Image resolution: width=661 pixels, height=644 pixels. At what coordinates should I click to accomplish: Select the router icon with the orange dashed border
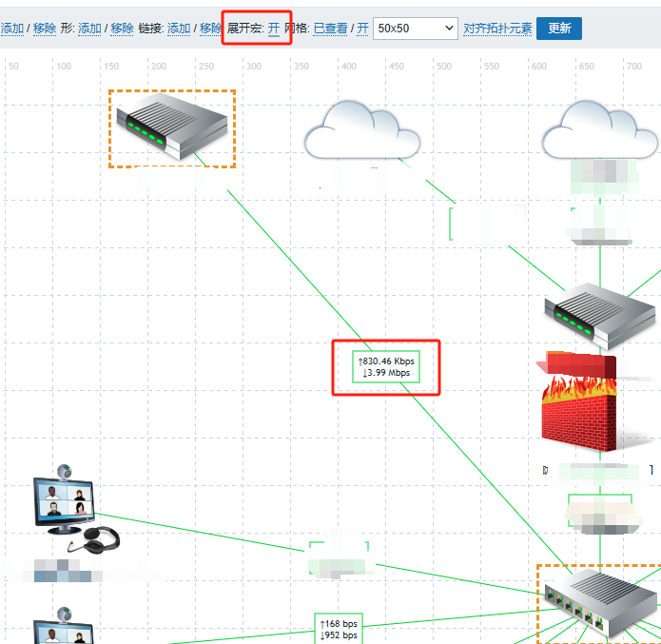172,128
